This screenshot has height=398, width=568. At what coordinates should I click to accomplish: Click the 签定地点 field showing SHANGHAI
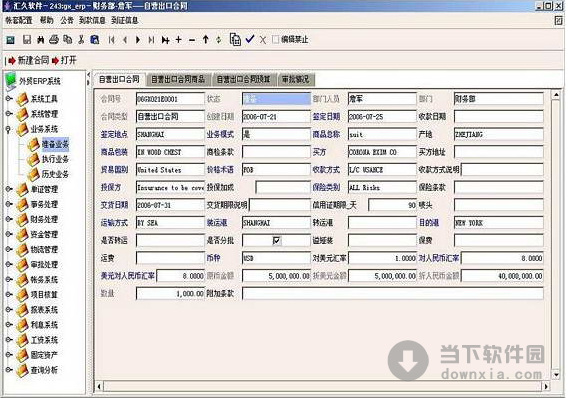[170, 134]
